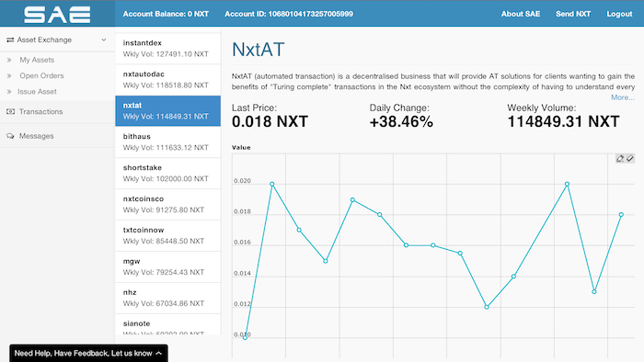Open the About SAE menu item
The width and height of the screenshot is (644, 362).
click(x=521, y=14)
